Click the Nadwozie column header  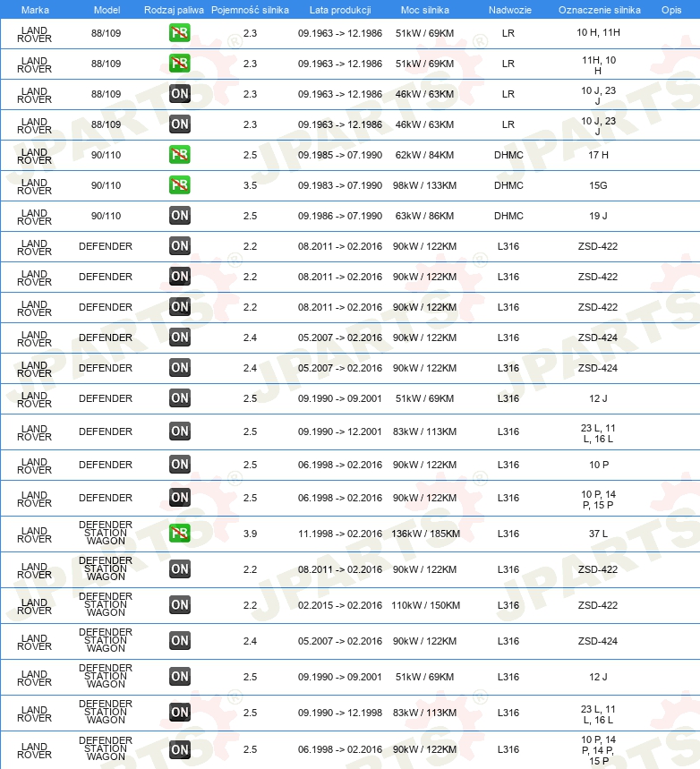click(x=509, y=10)
